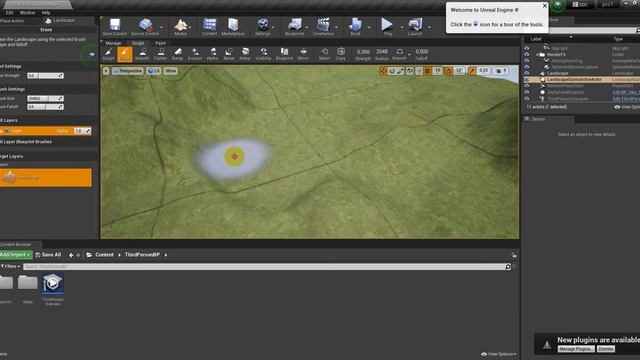Image resolution: width=640 pixels, height=360 pixels.
Task: Select the Visibility landscape tool
Action: point(263,54)
